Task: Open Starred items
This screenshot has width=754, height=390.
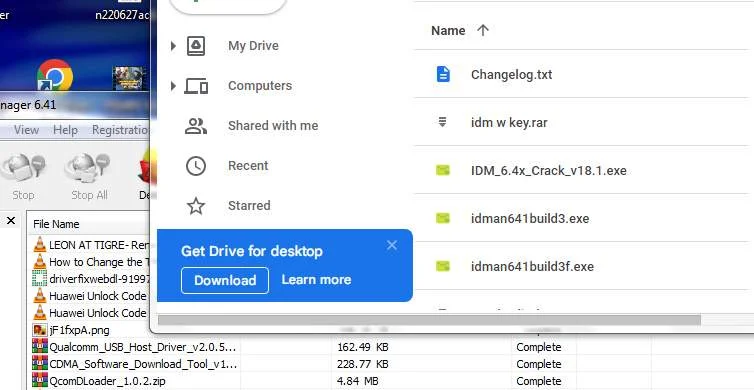Action: 249,206
